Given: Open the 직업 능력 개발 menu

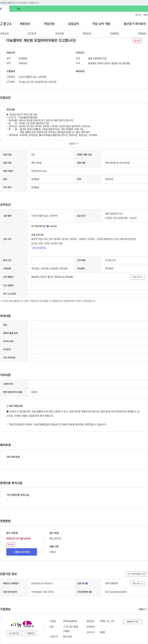Looking at the screenshot, I should pyautogui.click(x=101, y=24).
